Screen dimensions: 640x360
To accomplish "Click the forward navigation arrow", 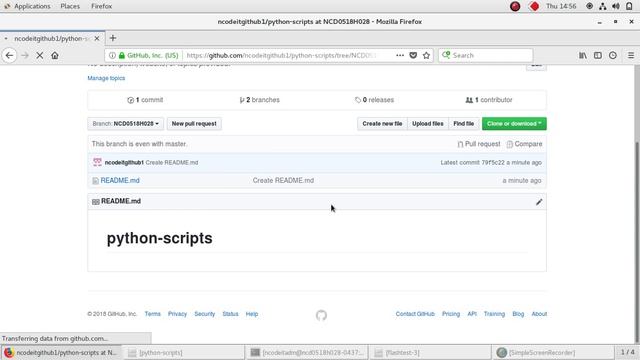I will coord(25,56).
